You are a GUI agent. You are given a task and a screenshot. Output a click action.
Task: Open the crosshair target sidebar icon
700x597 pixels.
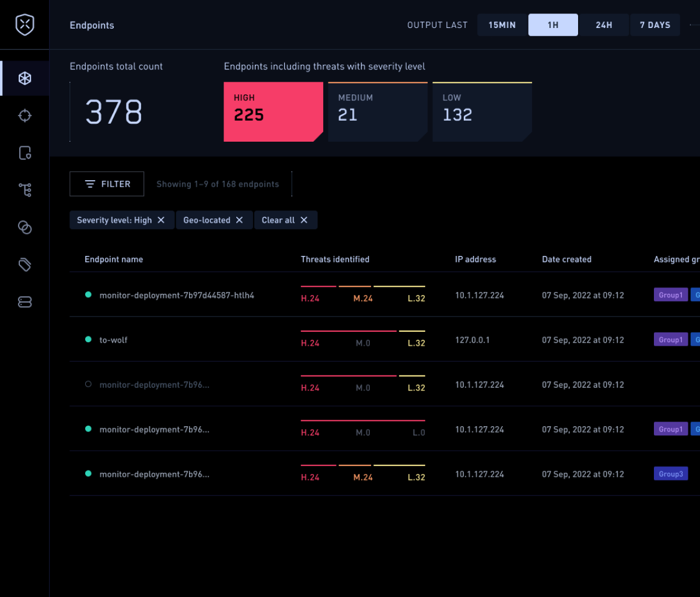(x=24, y=116)
